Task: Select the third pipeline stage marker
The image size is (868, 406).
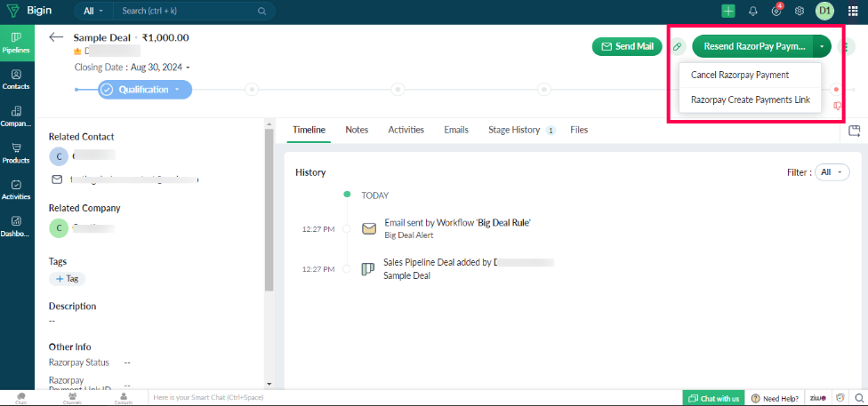Action: pyautogui.click(x=398, y=89)
